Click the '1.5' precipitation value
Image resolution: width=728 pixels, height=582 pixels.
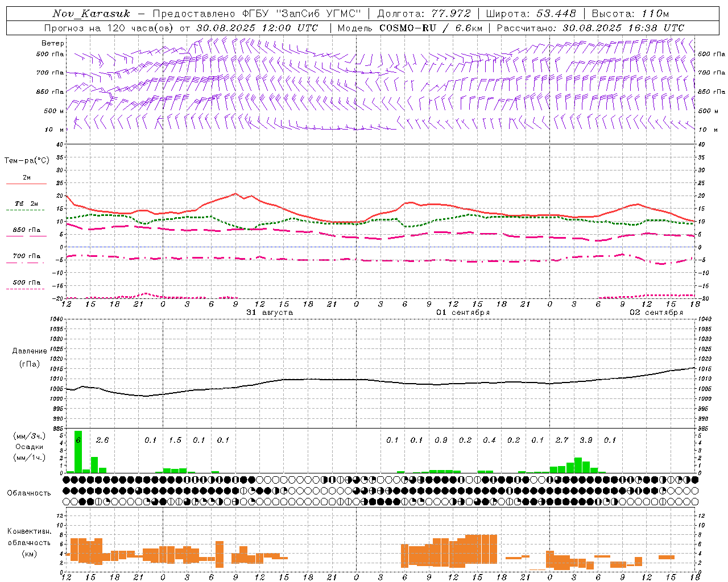point(175,440)
